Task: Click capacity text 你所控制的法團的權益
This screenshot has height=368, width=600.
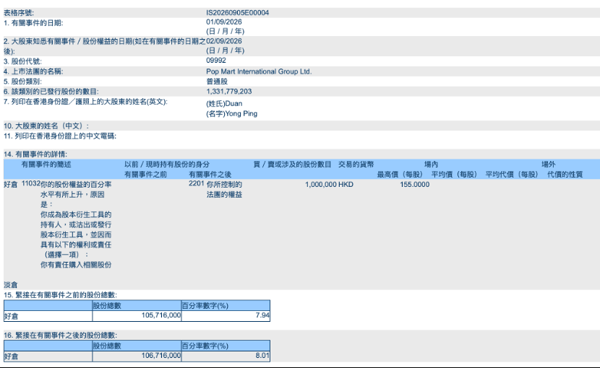Action: [225, 189]
